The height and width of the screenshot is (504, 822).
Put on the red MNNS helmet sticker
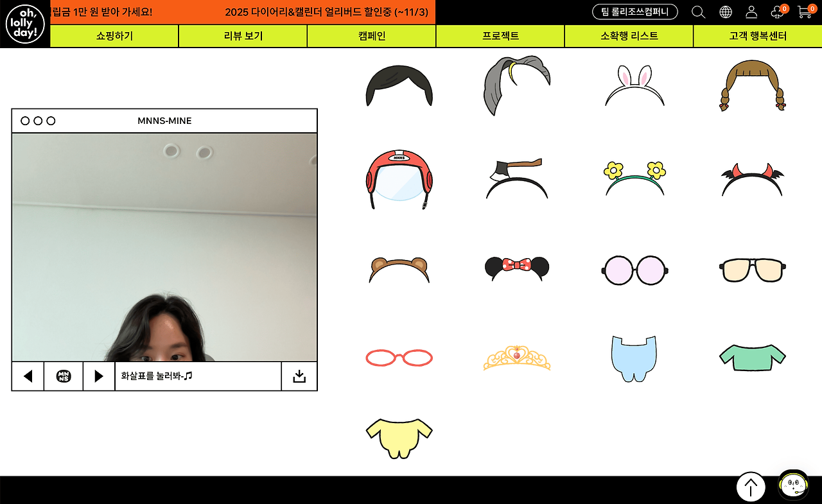tap(399, 180)
